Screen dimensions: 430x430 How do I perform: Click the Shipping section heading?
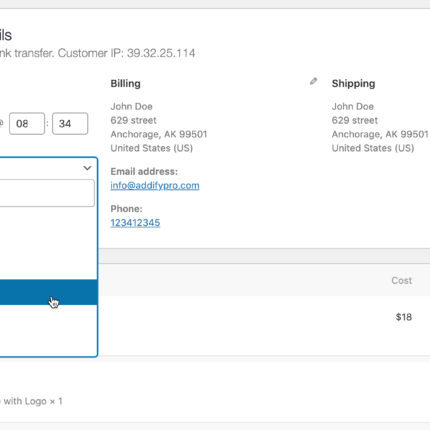click(353, 83)
